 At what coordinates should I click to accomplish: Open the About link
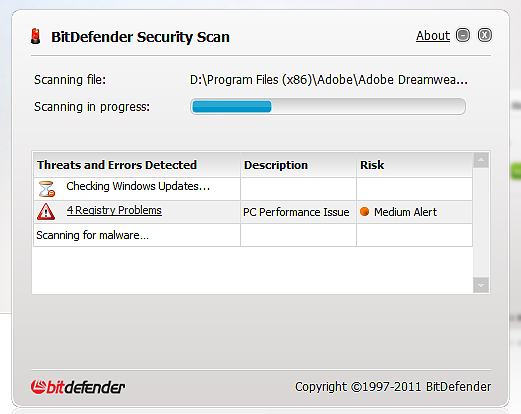pyautogui.click(x=433, y=36)
